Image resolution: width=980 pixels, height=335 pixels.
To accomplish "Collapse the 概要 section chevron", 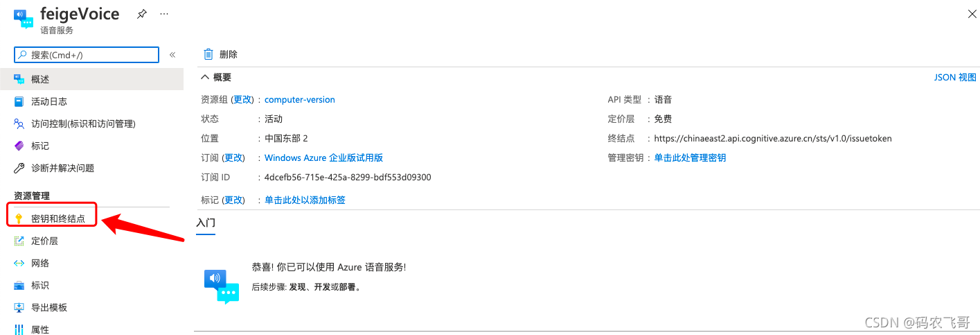I will pyautogui.click(x=205, y=77).
